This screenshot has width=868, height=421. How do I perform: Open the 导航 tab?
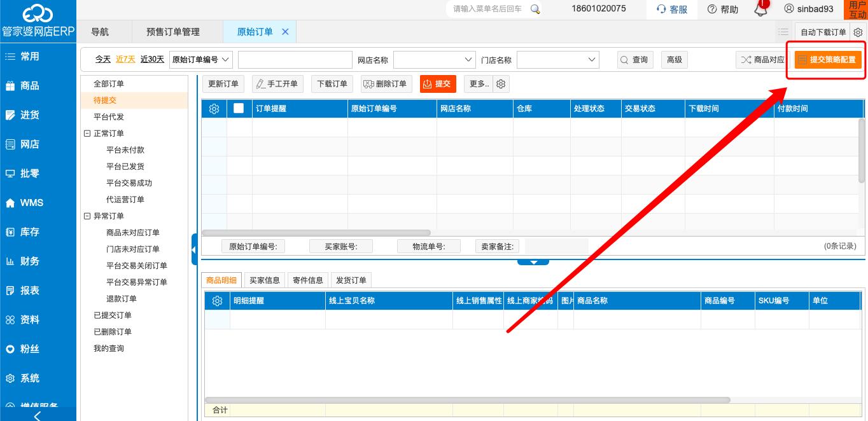click(101, 31)
